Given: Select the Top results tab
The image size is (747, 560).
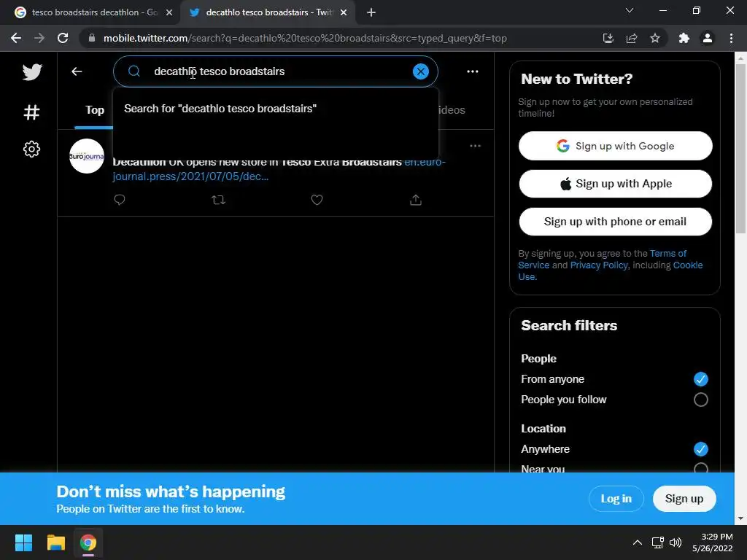Looking at the screenshot, I should [x=94, y=110].
